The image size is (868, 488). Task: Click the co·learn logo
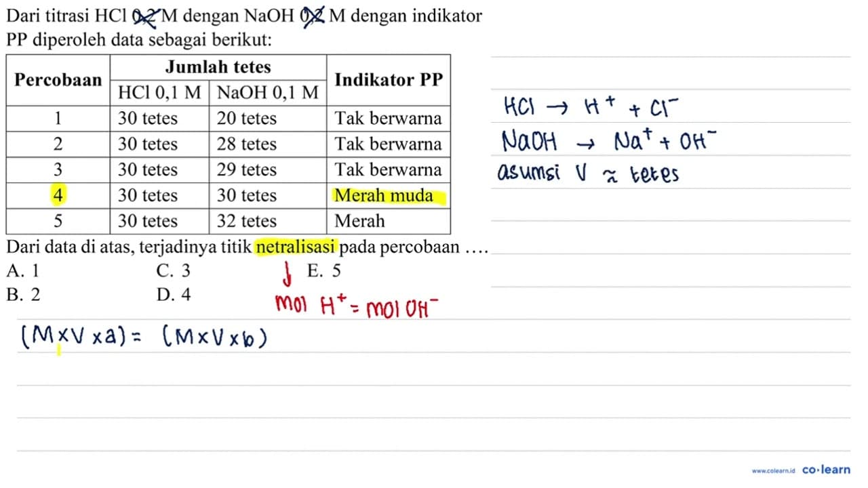click(825, 470)
